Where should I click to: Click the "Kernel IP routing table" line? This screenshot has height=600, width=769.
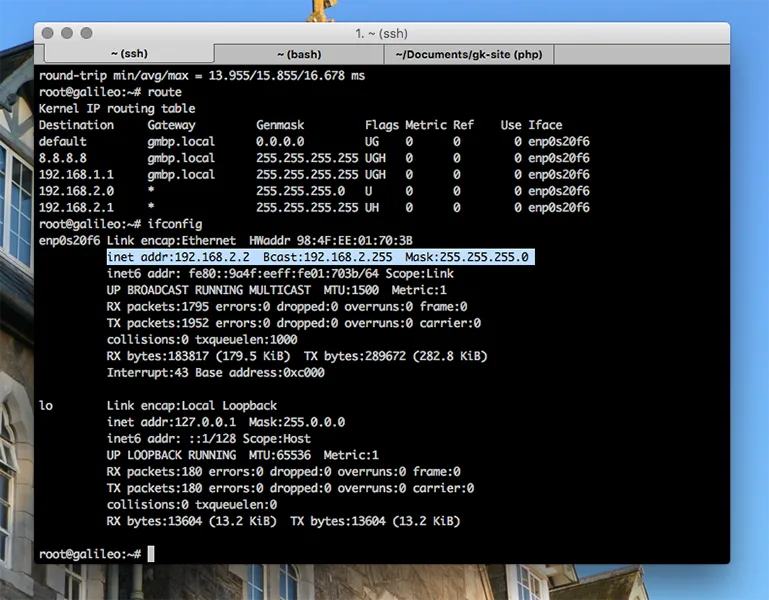pos(117,108)
